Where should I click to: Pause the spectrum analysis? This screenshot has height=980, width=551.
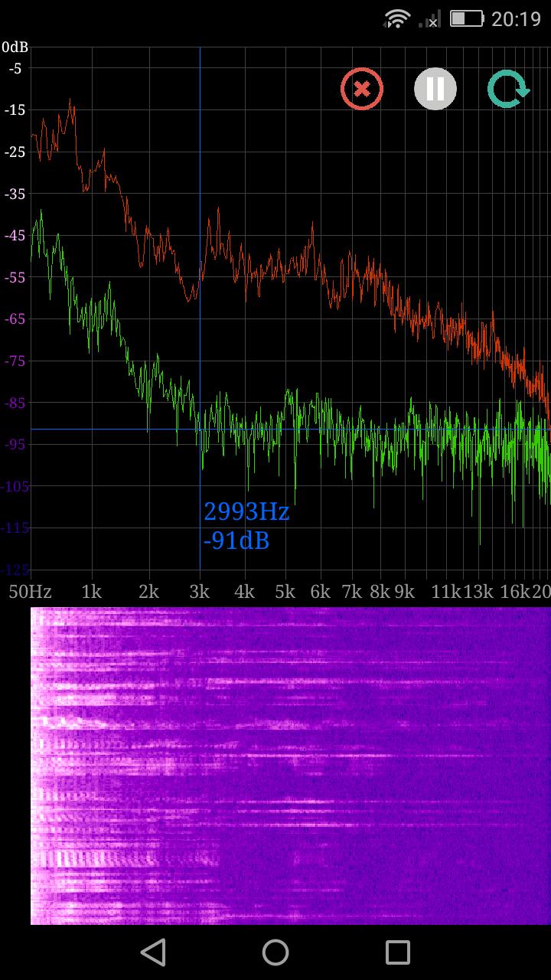point(435,89)
